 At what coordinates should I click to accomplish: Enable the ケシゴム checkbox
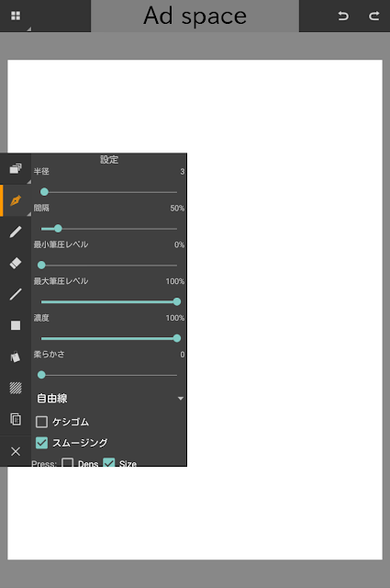[x=41, y=422]
